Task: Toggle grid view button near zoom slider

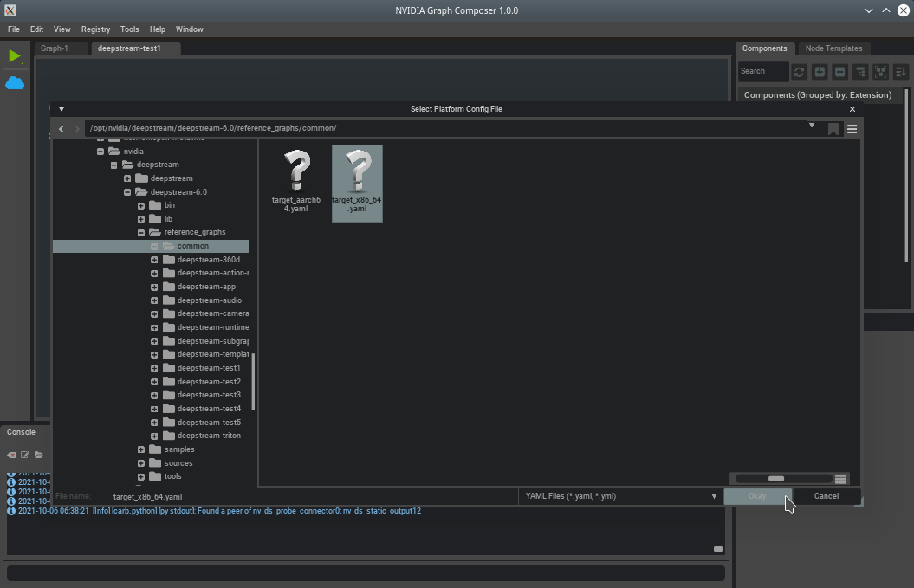Action: tap(840, 479)
